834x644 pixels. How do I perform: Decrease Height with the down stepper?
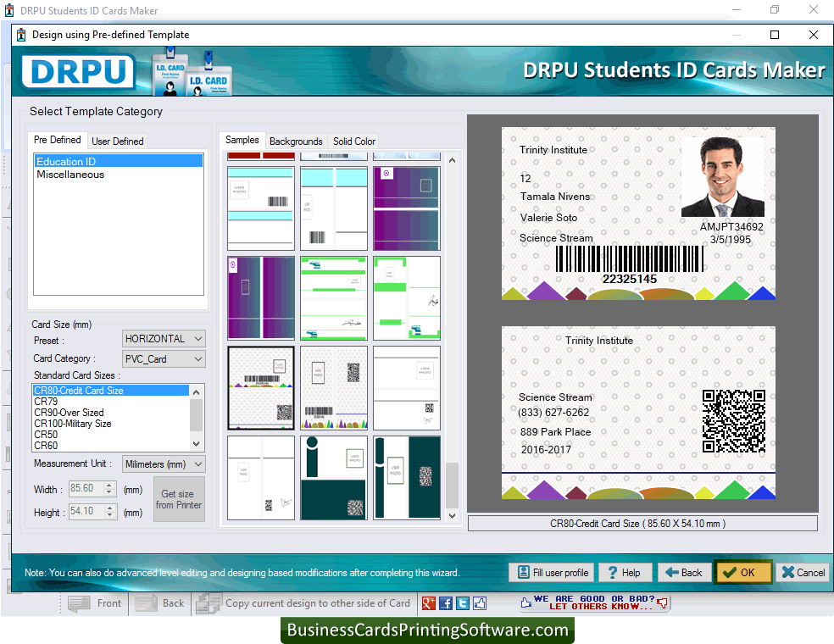(109, 514)
